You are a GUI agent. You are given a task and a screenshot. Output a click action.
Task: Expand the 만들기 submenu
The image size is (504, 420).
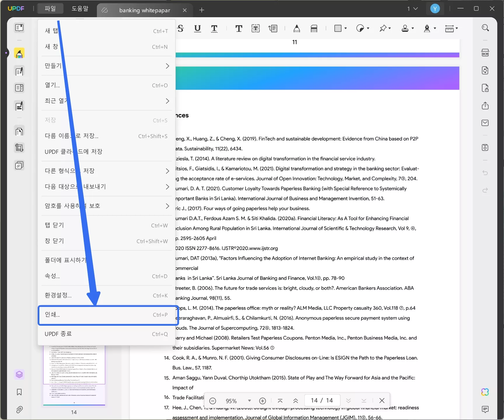point(107,66)
